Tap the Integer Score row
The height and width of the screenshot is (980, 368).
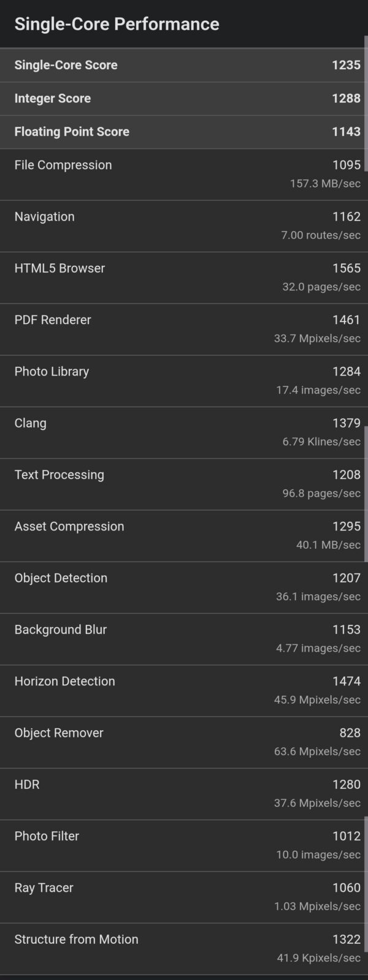(x=184, y=99)
